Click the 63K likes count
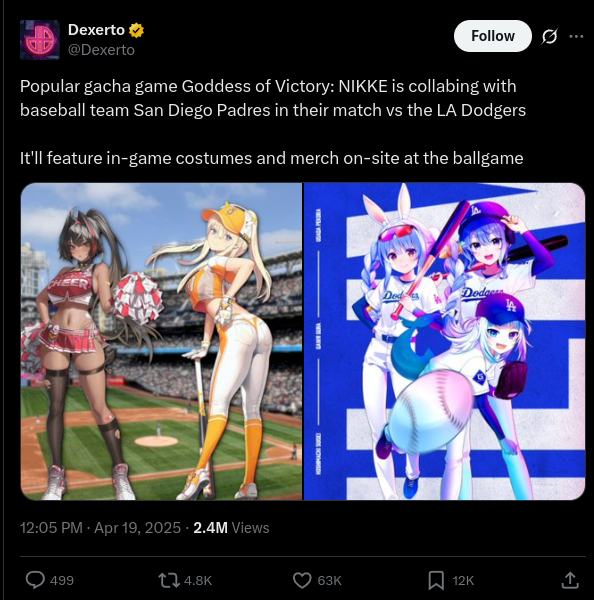 coord(329,580)
